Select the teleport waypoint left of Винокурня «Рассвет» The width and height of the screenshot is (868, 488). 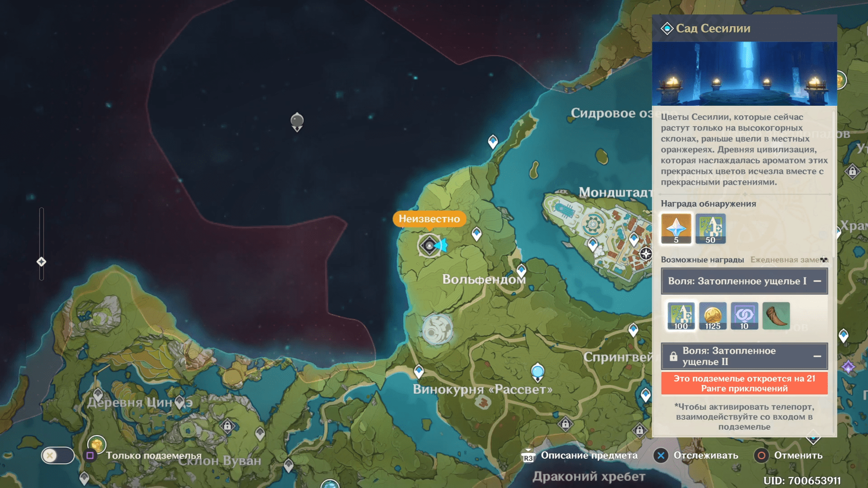pos(419,371)
